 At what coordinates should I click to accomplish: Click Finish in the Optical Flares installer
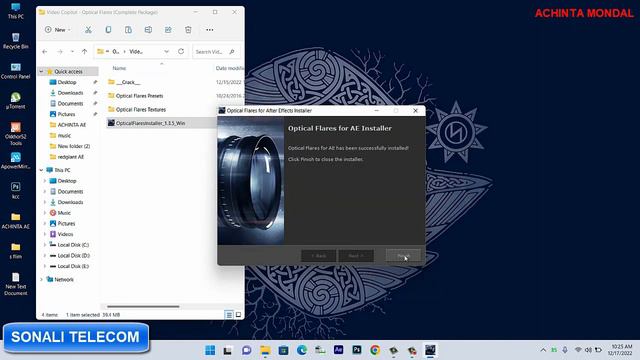click(403, 256)
